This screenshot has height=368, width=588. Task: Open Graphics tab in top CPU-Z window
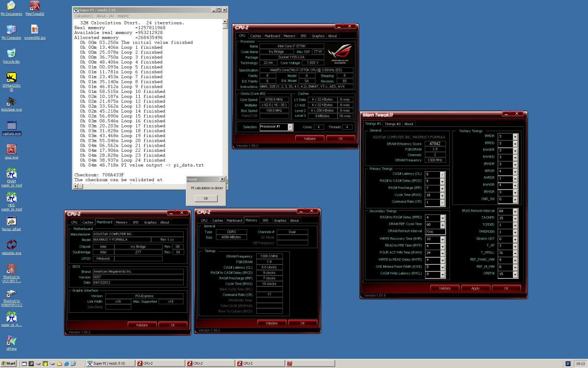tap(318, 36)
